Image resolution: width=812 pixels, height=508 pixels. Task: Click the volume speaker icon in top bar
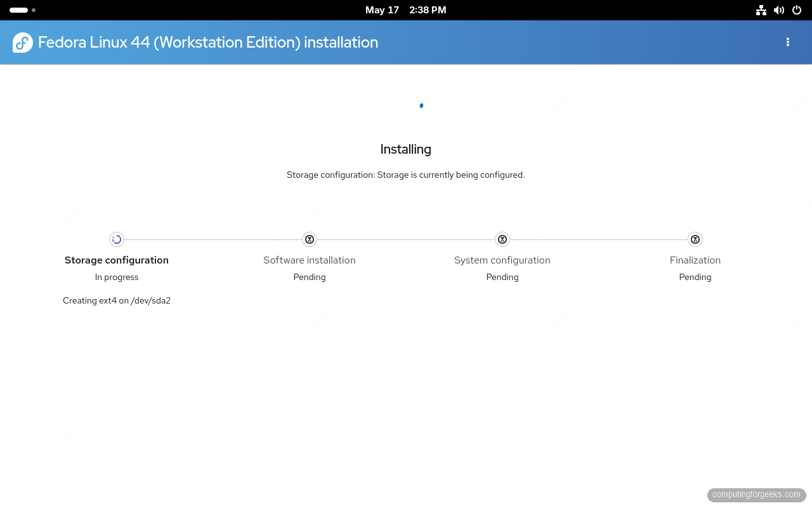[779, 10]
